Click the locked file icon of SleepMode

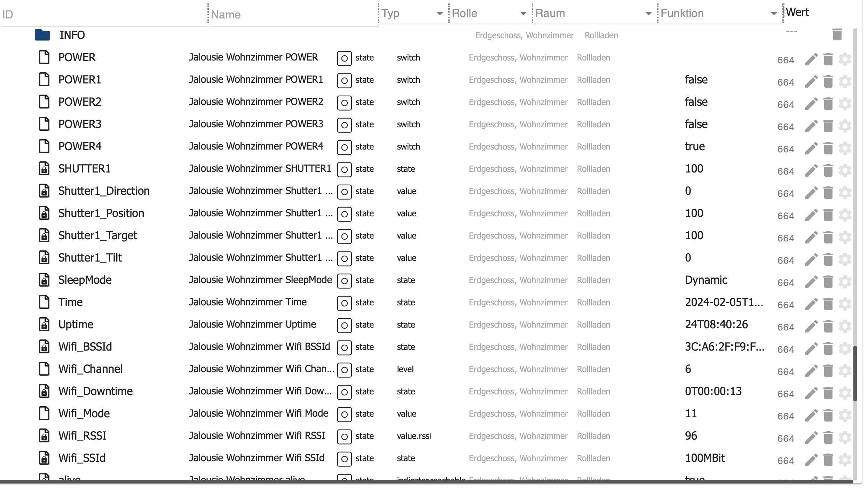click(44, 280)
